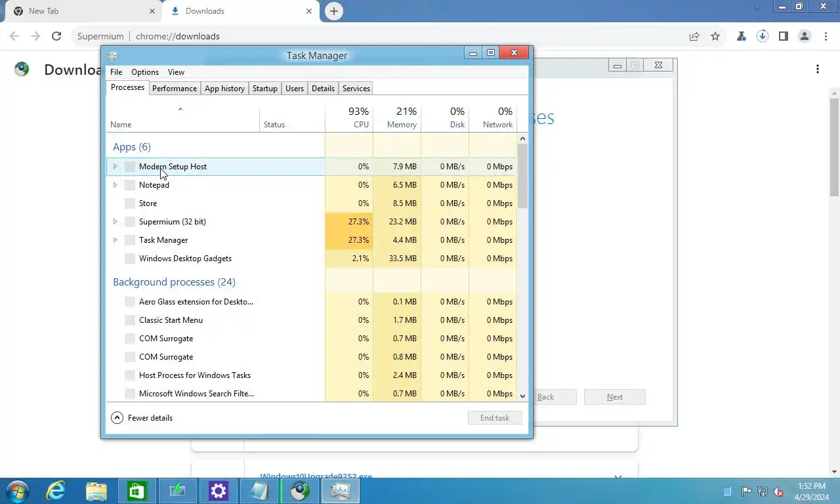The height and width of the screenshot is (504, 840).
Task: Click the Task Manager scrollbar up arrow
Action: (522, 138)
